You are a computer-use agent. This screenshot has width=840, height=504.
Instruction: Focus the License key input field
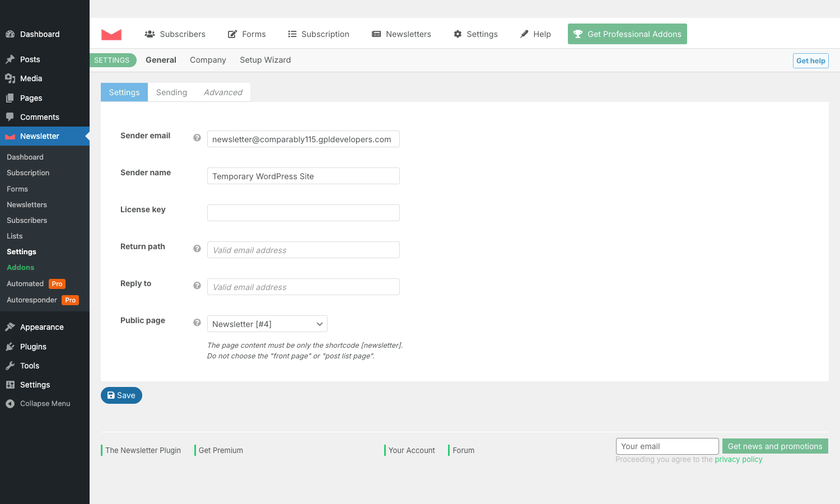(x=304, y=213)
